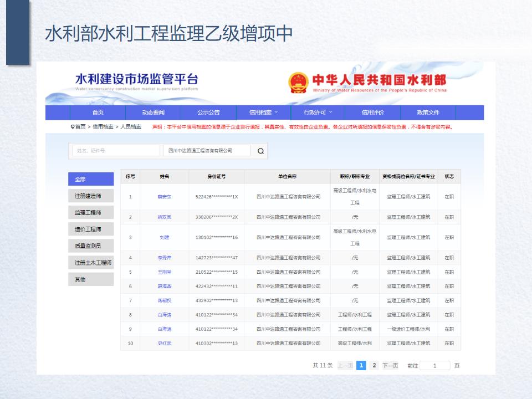The height and width of the screenshot is (399, 532).
Task: Click the 信用档案 breadcrumb link
Action: click(103, 126)
